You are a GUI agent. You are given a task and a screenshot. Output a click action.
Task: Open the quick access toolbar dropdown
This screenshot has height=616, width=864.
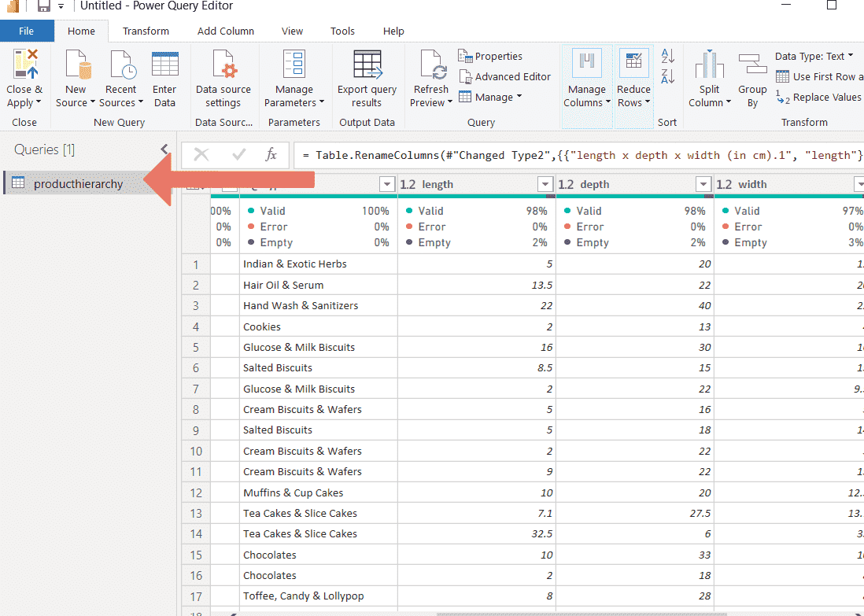coord(61,6)
